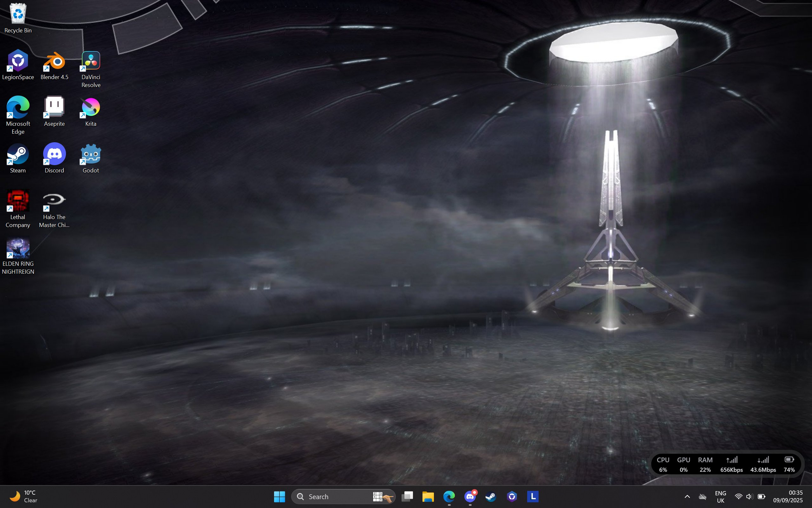This screenshot has width=812, height=508.
Task: Open the clock and date 00:35 calendar
Action: pos(788,497)
